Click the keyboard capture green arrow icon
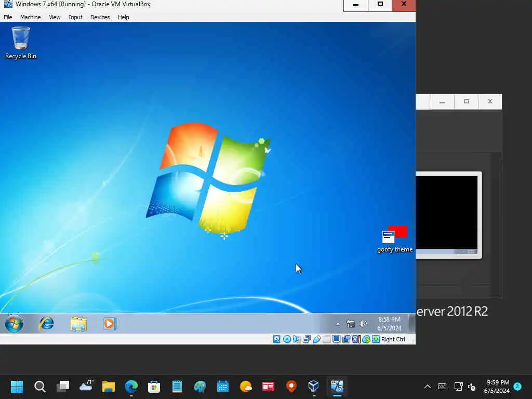 coord(376,339)
